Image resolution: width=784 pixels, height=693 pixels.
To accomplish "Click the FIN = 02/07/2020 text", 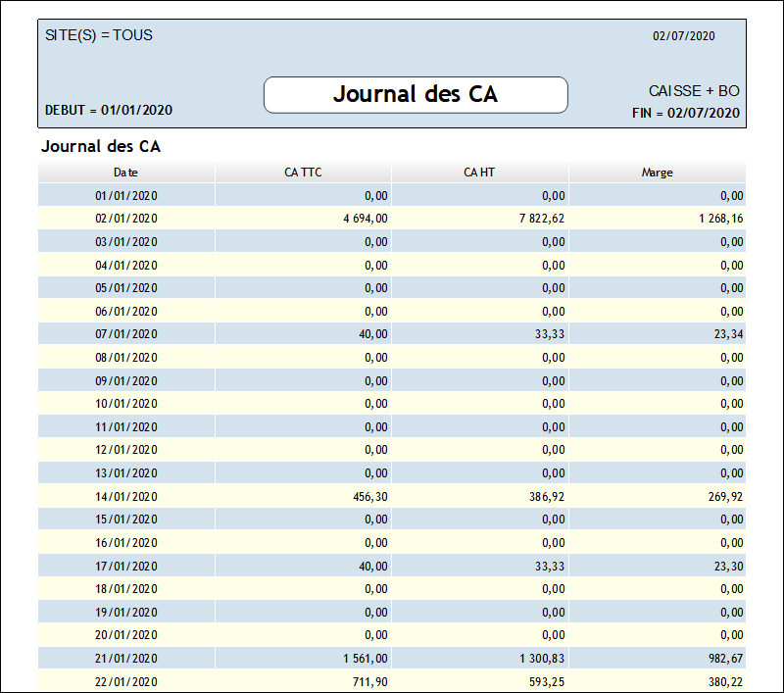I will 685,113.
